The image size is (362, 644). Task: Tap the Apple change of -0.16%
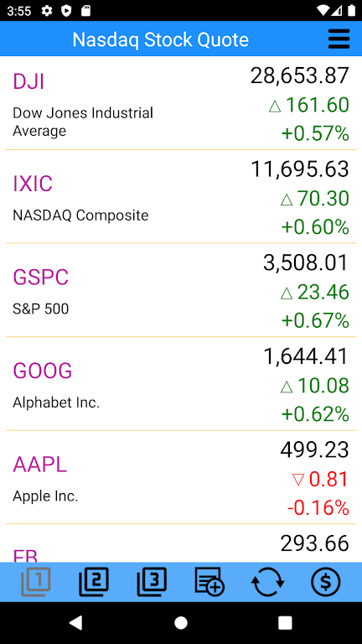[x=318, y=508]
